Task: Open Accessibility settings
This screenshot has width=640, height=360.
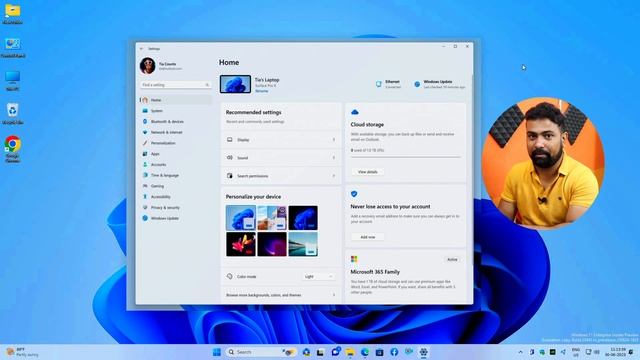Action: coord(176,197)
